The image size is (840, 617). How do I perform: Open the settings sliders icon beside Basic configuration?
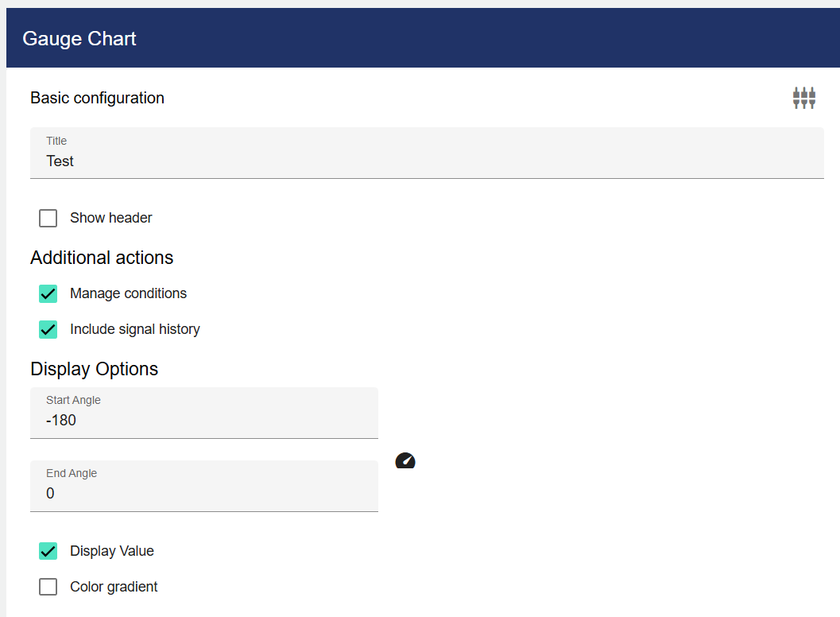(x=803, y=98)
